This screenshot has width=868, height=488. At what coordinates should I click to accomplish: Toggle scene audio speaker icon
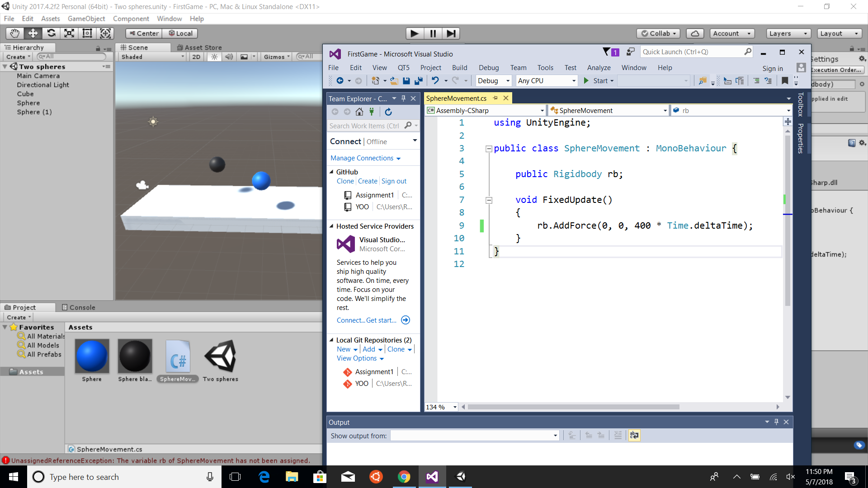pyautogui.click(x=229, y=56)
